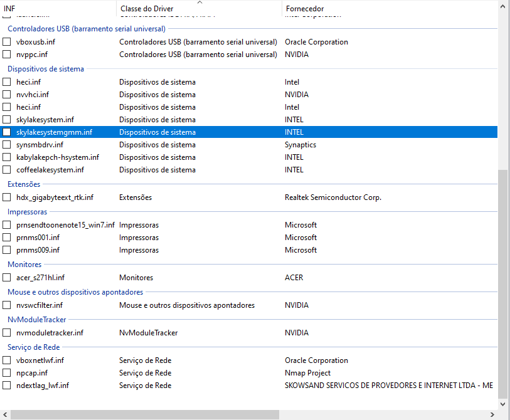Select the synsmbdrv.inf file name
510x420 pixels.
coord(40,145)
